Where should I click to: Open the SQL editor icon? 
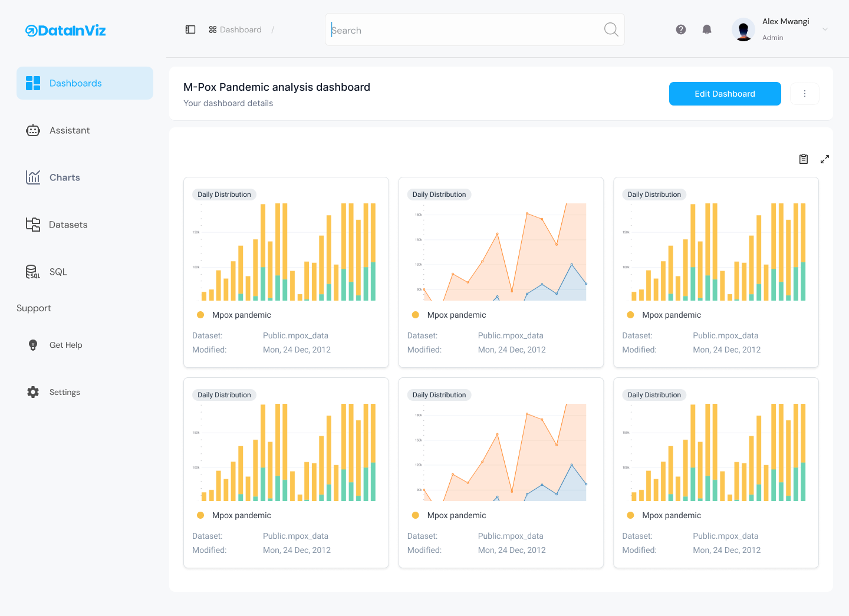coord(32,271)
